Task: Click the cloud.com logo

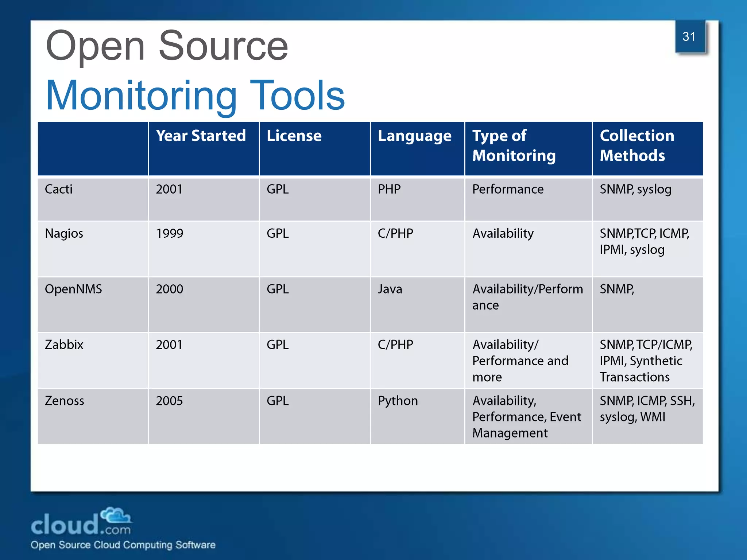Action: [81, 521]
